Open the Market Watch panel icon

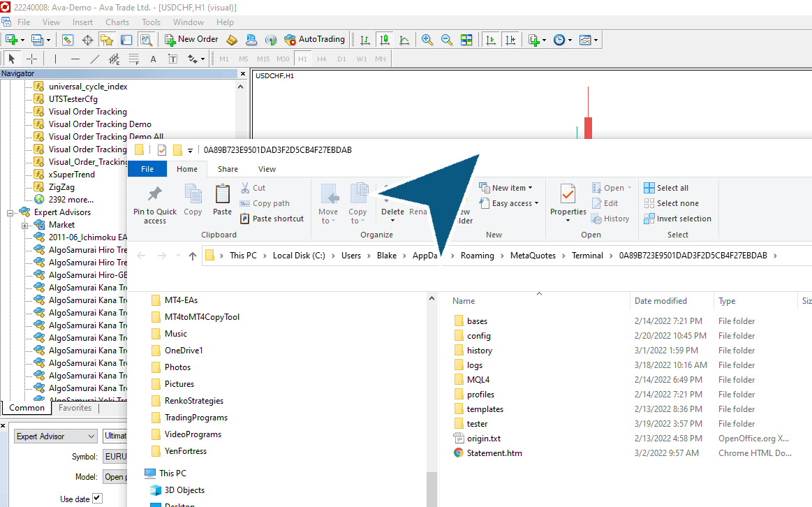[68, 40]
